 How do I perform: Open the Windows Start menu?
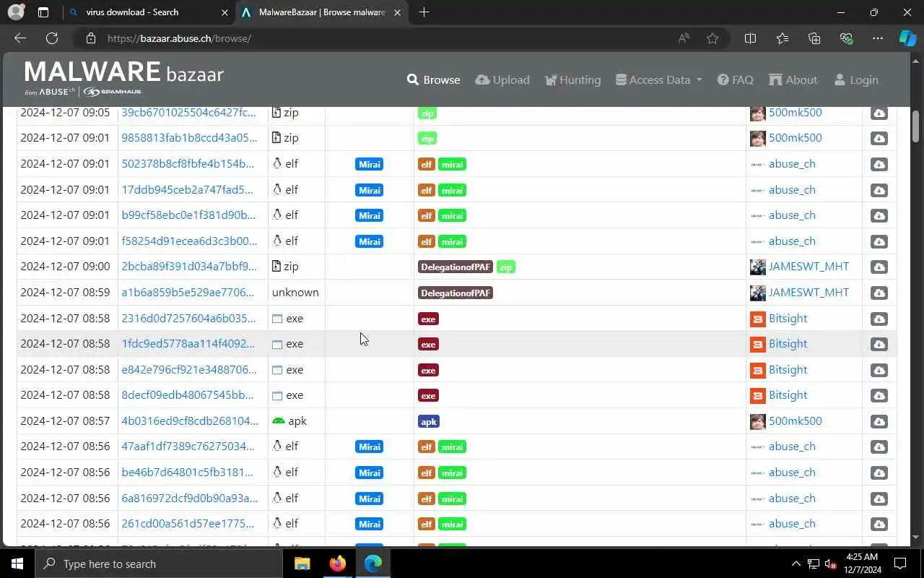coord(17,564)
